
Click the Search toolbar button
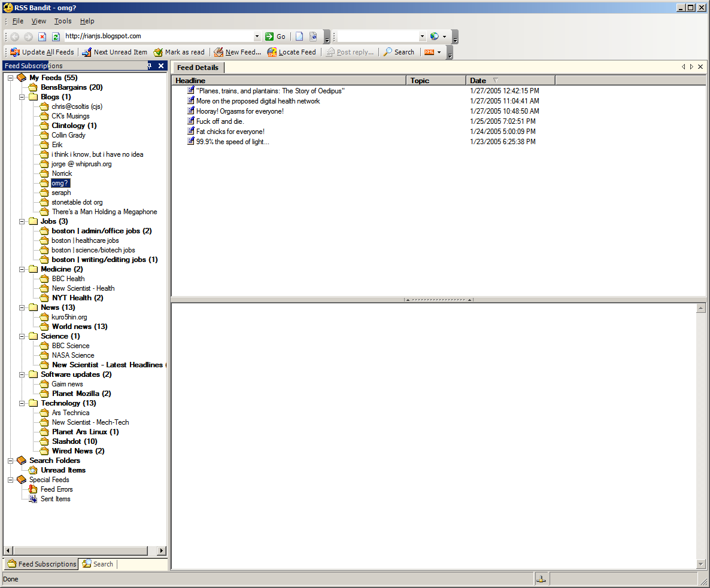pos(399,52)
